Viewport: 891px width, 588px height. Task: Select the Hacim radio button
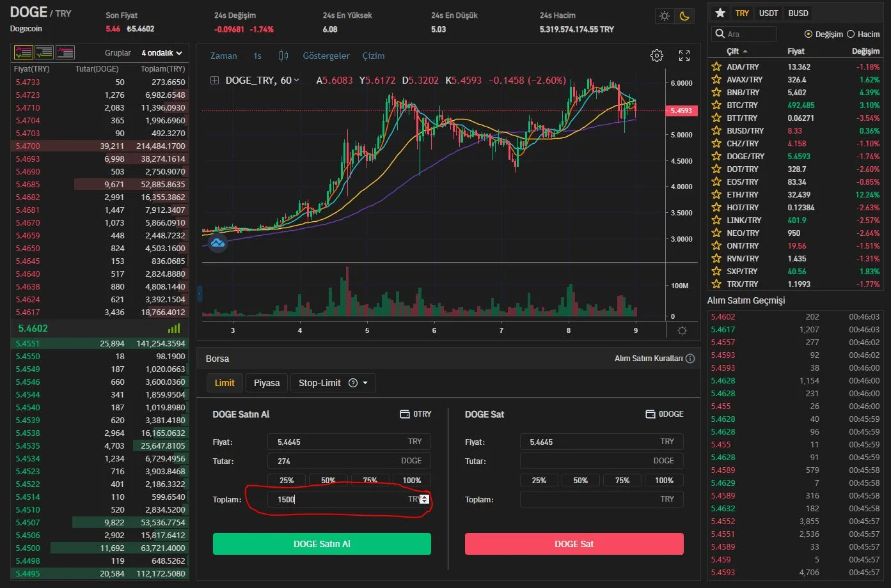click(851, 34)
